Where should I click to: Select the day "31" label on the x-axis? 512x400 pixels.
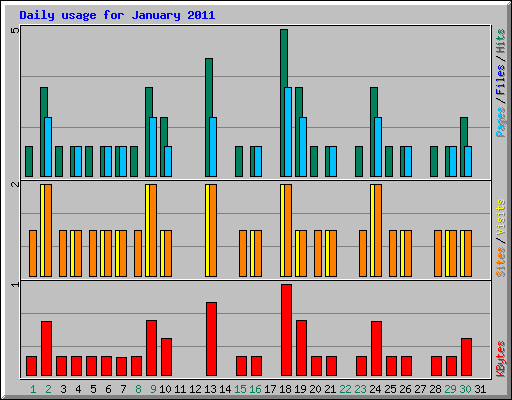pyautogui.click(x=480, y=389)
